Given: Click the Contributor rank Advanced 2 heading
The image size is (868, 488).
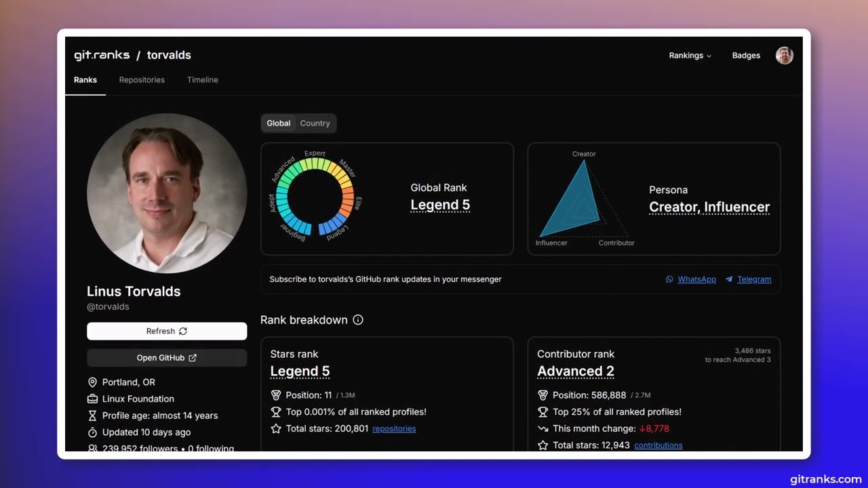Looking at the screenshot, I should point(576,371).
